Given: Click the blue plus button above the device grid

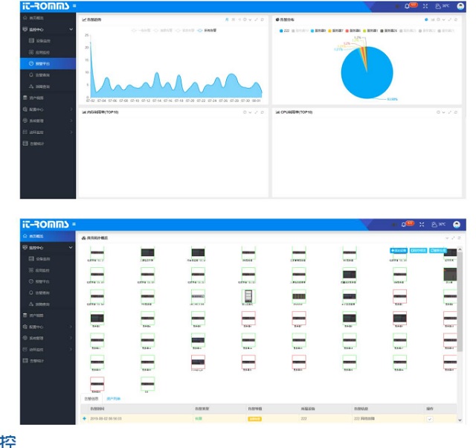Looking at the screenshot, I should [x=399, y=251].
